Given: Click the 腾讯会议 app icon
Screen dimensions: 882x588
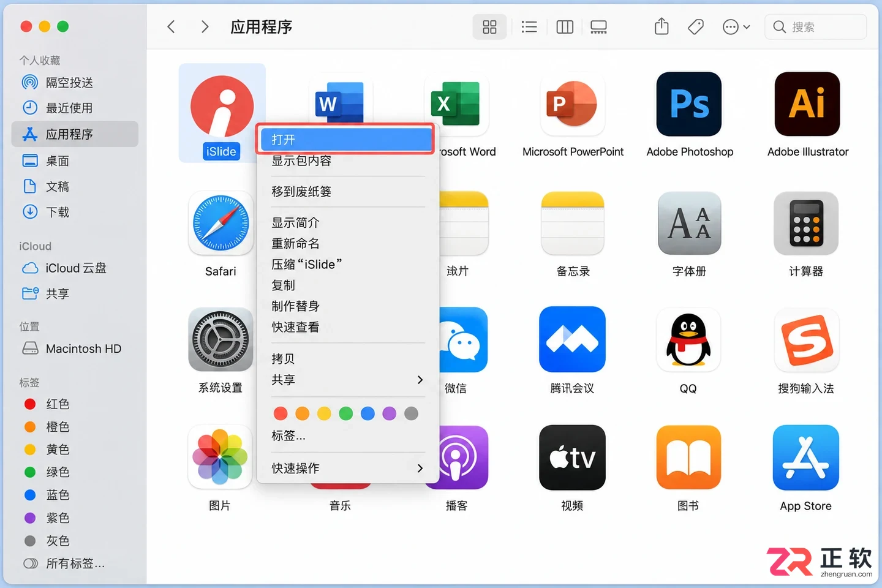Looking at the screenshot, I should [572, 339].
